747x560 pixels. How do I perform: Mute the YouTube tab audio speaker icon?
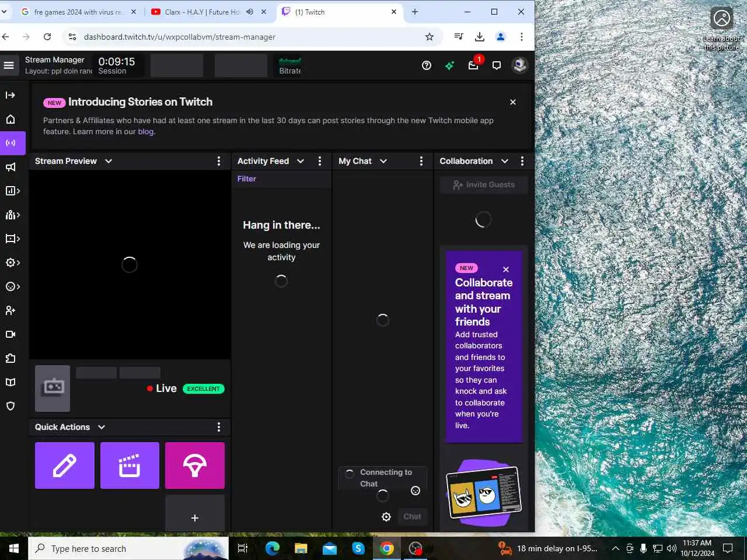pos(250,12)
